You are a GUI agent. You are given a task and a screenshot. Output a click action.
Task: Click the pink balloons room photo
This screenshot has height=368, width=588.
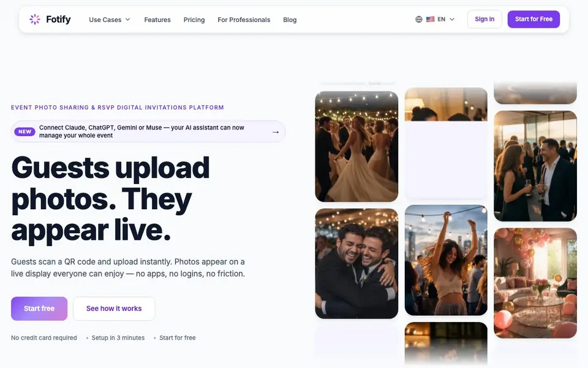click(x=535, y=283)
